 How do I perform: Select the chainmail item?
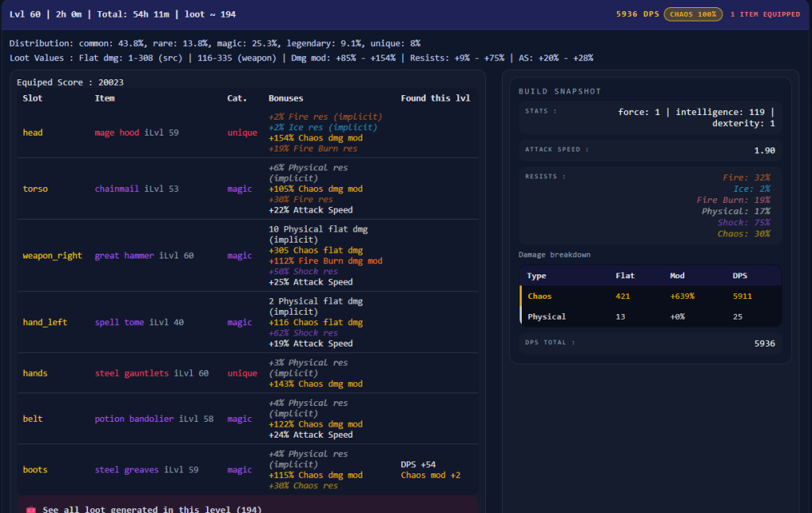click(117, 189)
